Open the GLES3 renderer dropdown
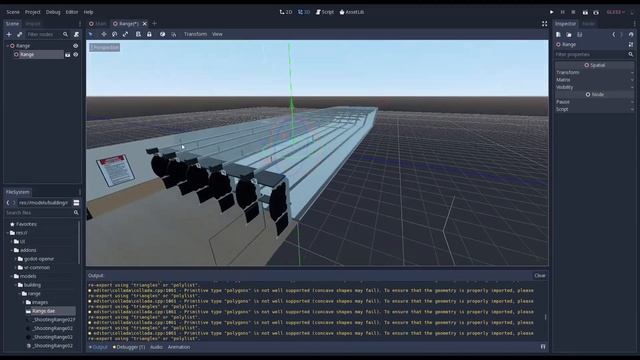 616,12
